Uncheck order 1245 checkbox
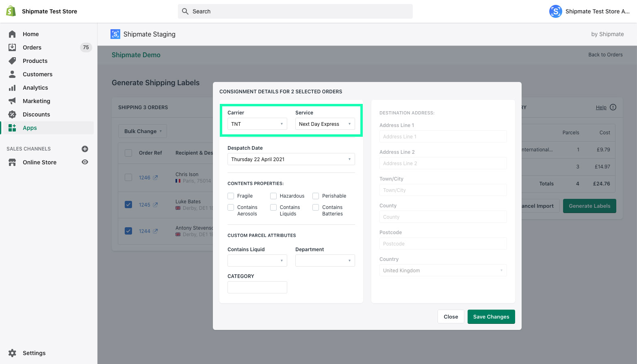This screenshot has height=364, width=637. 128,205
